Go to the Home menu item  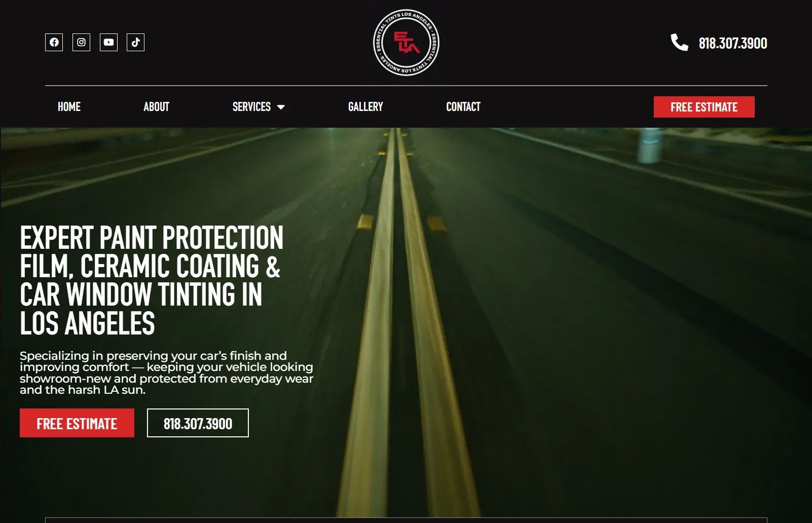(69, 107)
